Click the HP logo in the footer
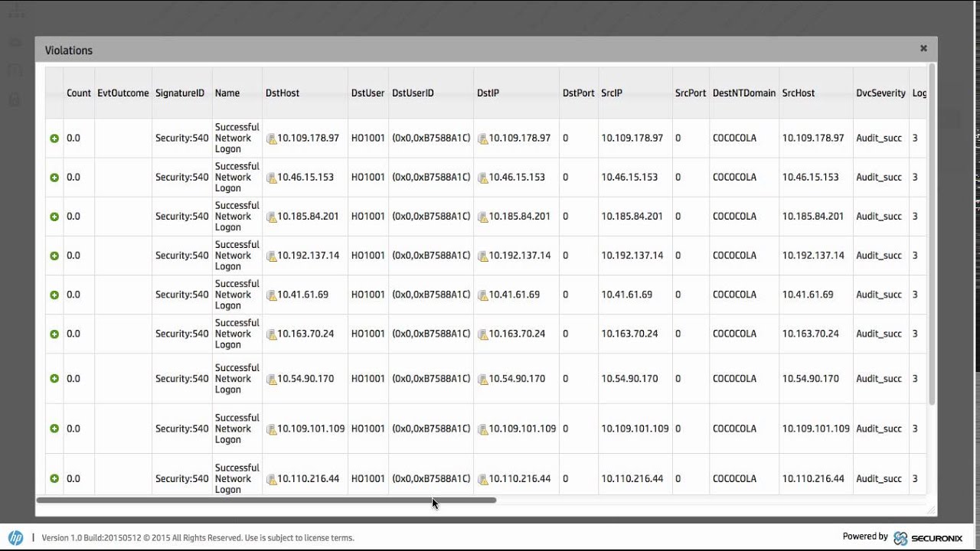The height and width of the screenshot is (551, 980). 15,537
